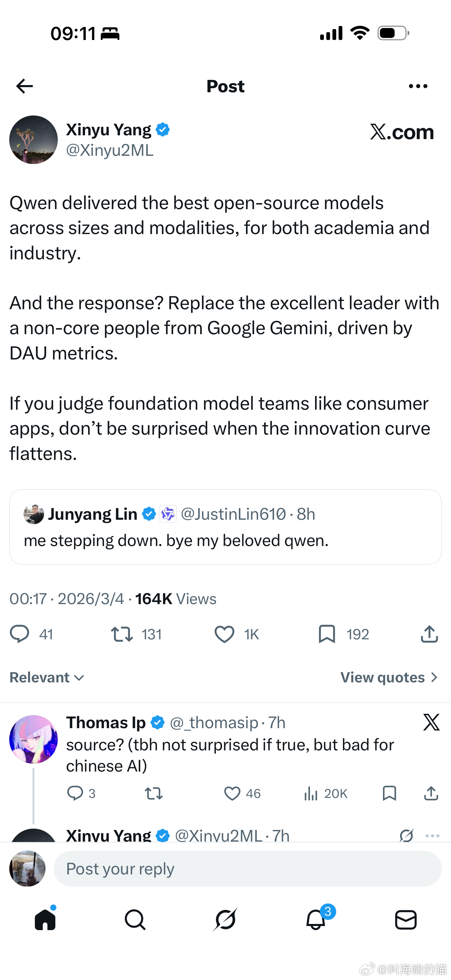The width and height of the screenshot is (451, 980).
Task: Open Direct Messages via the envelope icon
Action: click(x=406, y=920)
